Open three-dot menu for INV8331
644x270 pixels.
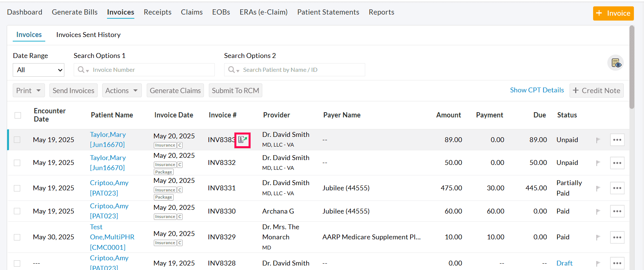coord(617,188)
